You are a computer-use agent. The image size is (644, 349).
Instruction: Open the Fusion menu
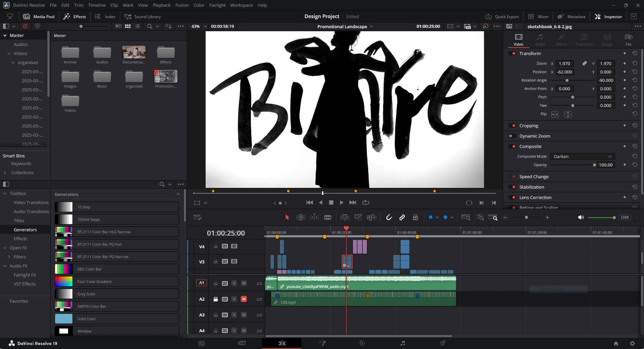point(182,5)
